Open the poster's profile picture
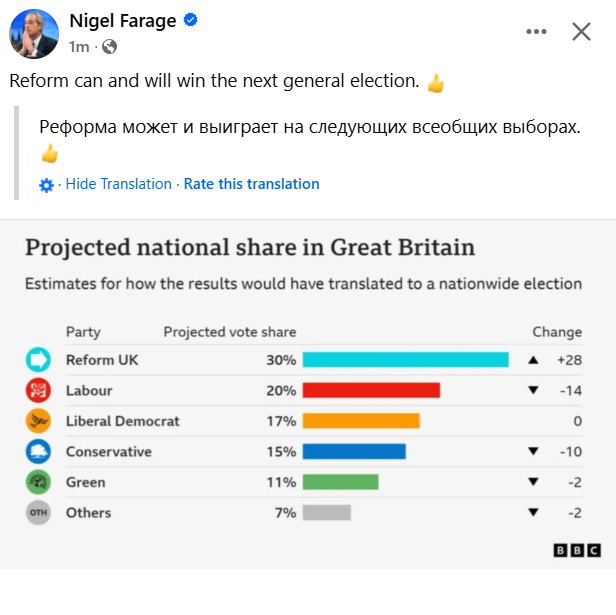 tap(34, 34)
